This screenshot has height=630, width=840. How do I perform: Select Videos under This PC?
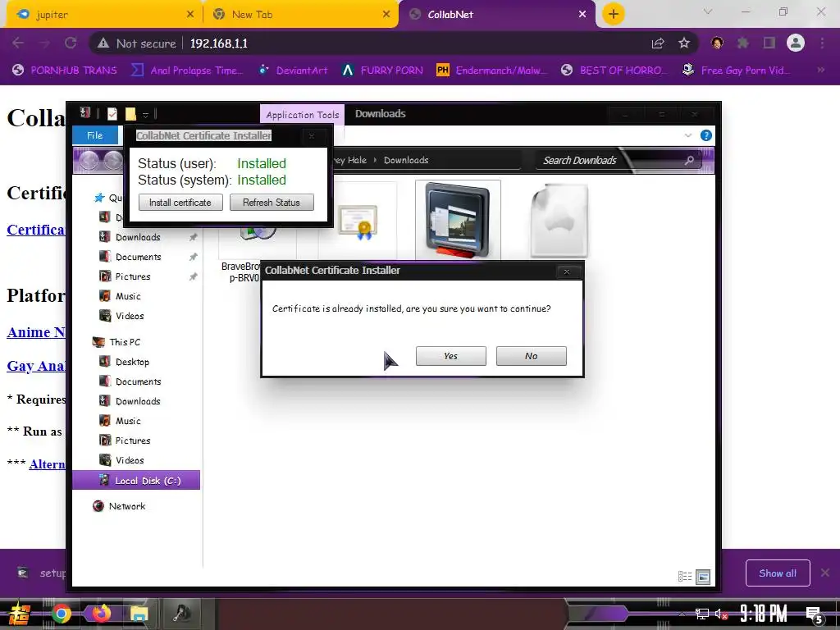click(x=129, y=460)
